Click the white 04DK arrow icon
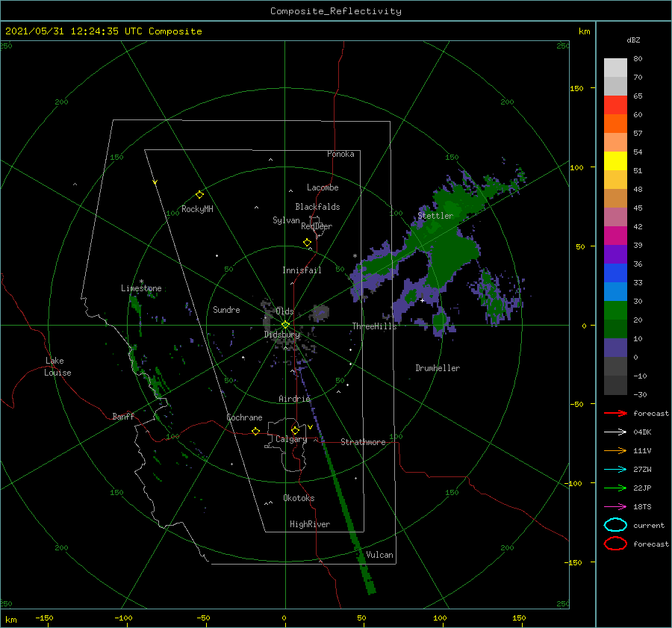This screenshot has height=628, width=672. pyautogui.click(x=615, y=432)
